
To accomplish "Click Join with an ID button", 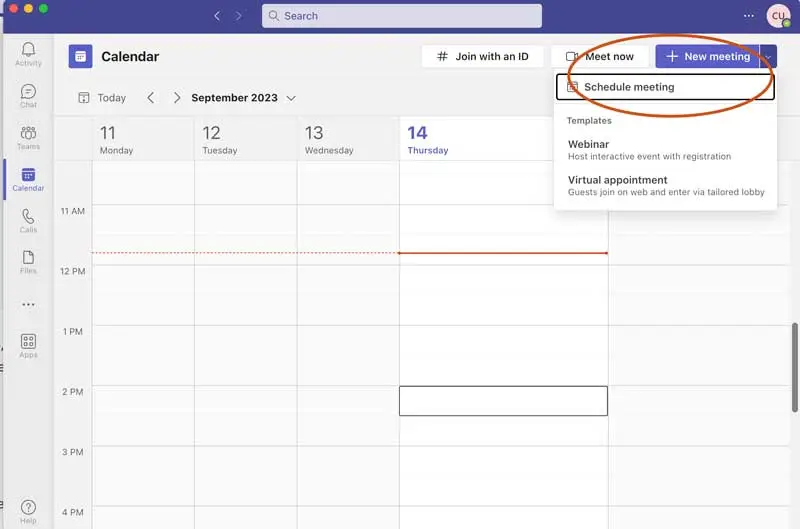I will (483, 56).
